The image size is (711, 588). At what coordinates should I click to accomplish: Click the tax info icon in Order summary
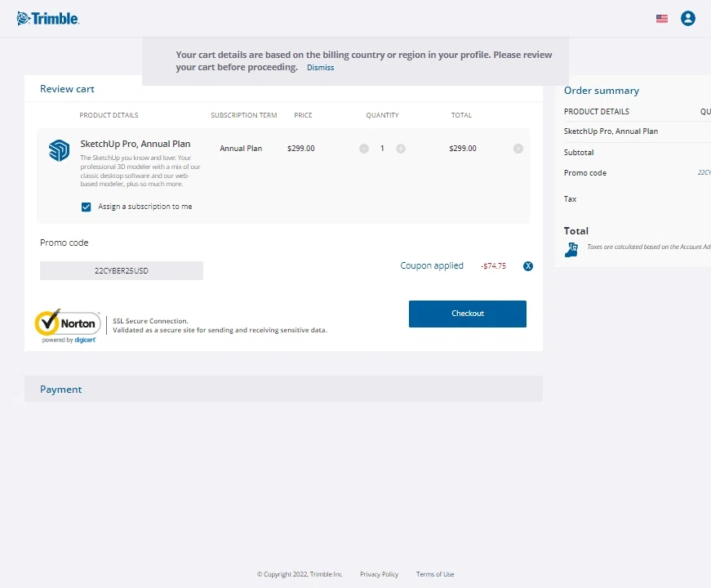tap(571, 249)
